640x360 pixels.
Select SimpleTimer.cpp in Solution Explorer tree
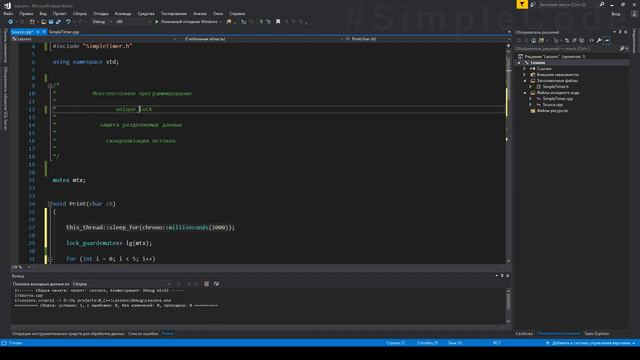[x=557, y=98]
